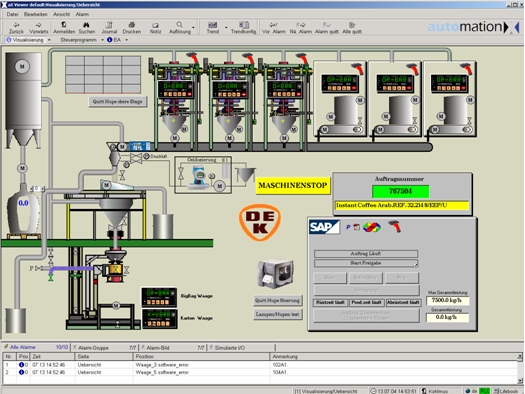
Task: Open the Alarm menu
Action: click(82, 14)
